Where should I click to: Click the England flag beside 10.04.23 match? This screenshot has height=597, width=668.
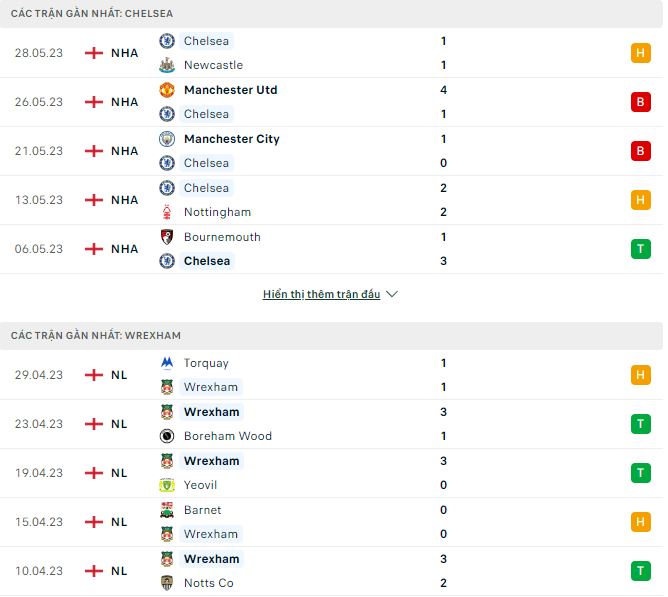[94, 571]
